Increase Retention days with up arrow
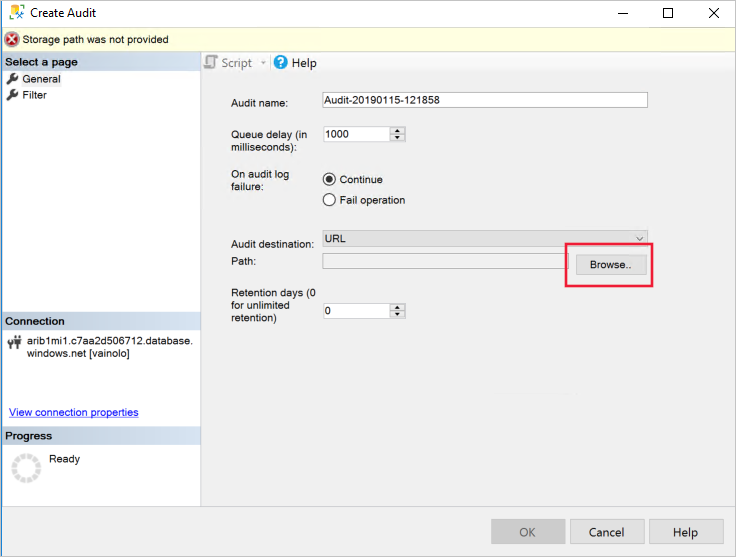The height and width of the screenshot is (557, 736). click(x=398, y=307)
